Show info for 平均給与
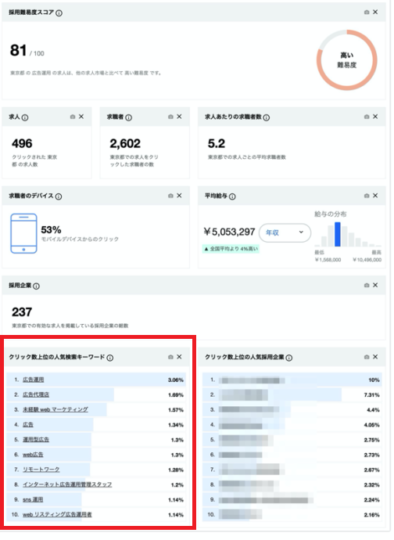Image resolution: width=394 pixels, height=540 pixels. 232,196
